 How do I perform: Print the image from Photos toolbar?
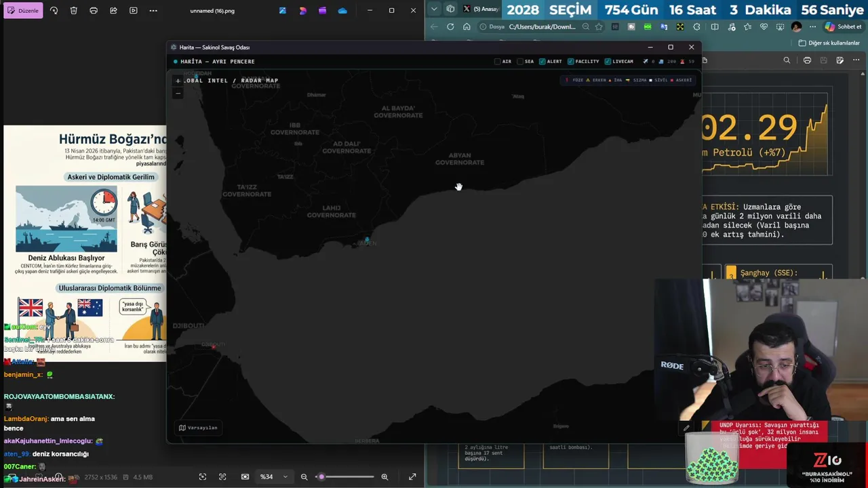94,11
